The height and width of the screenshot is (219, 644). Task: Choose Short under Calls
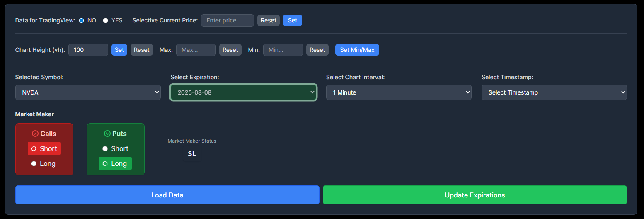tap(34, 149)
